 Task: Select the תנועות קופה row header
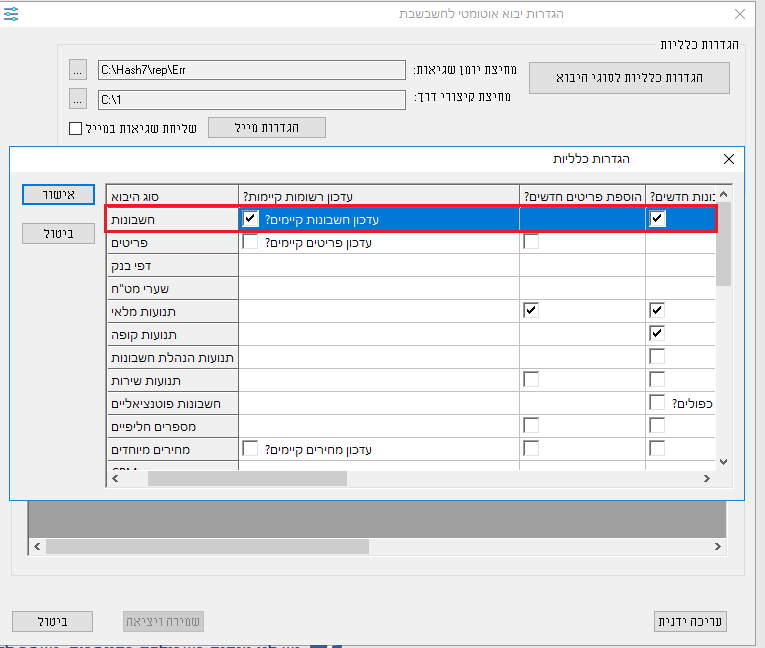click(172, 334)
